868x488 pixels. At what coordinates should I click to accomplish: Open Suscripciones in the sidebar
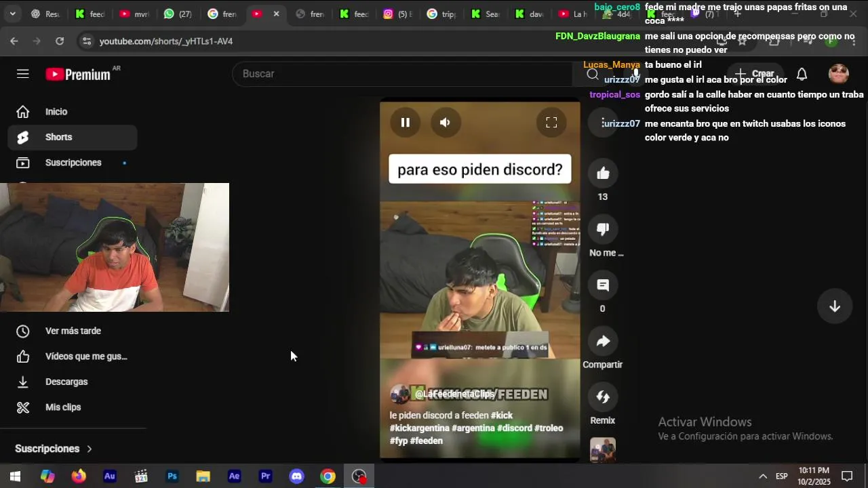[x=73, y=163]
